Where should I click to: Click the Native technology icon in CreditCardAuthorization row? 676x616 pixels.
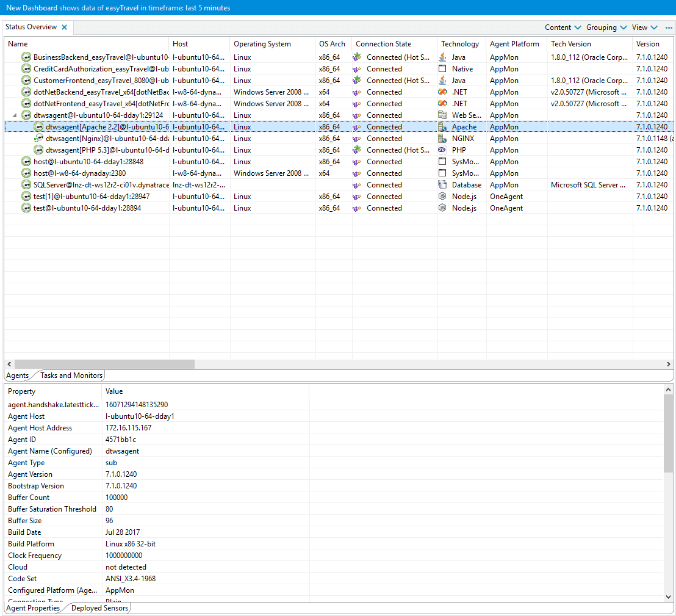click(442, 68)
